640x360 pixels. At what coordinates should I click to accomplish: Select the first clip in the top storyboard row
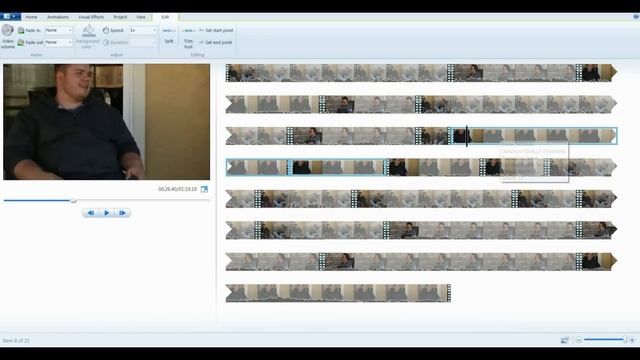tap(336, 73)
